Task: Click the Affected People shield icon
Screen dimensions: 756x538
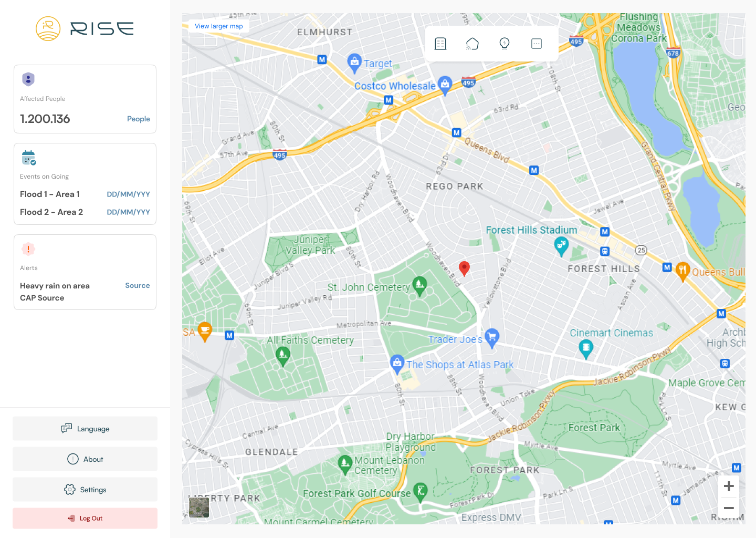Action: click(28, 79)
